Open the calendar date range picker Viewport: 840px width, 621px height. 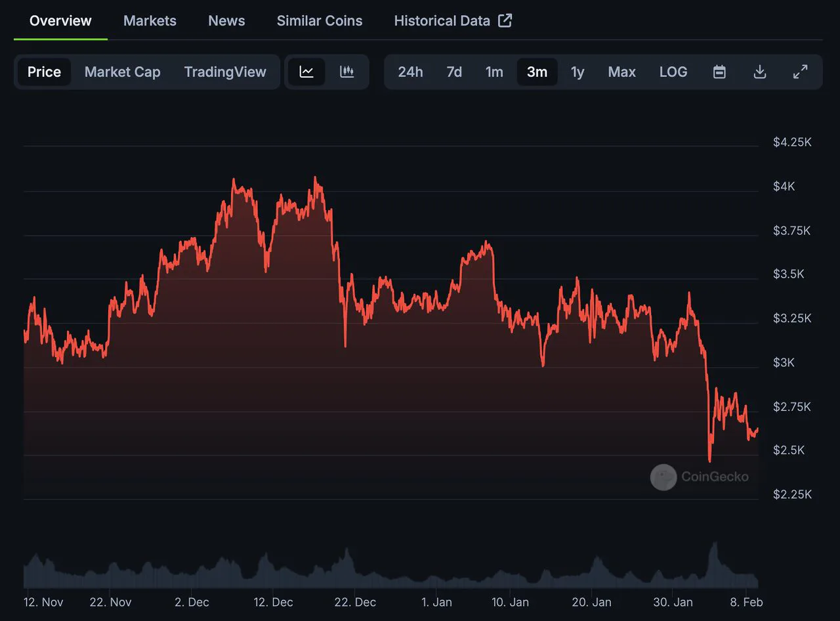click(x=719, y=72)
